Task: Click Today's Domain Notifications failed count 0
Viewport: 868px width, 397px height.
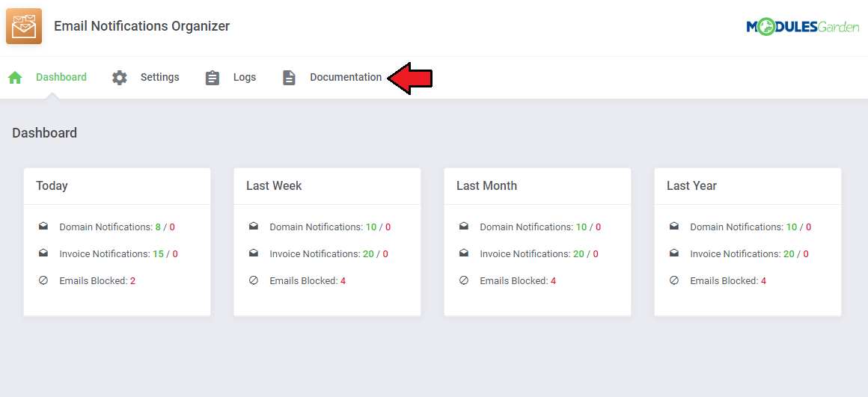Action: click(172, 227)
